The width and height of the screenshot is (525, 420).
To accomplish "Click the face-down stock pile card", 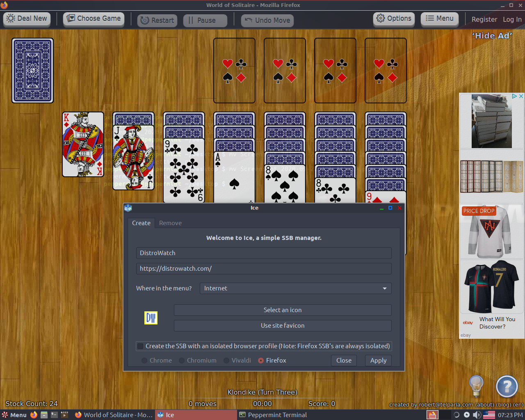I will (x=33, y=71).
